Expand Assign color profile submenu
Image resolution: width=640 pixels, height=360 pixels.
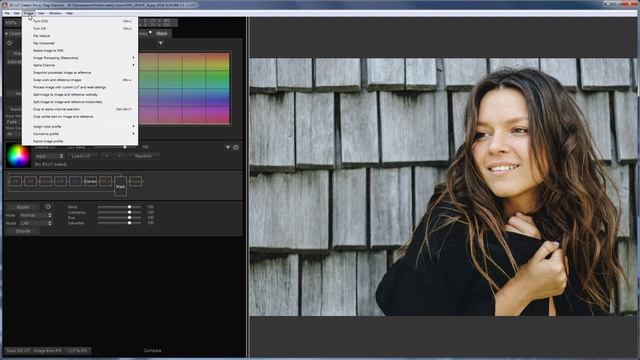click(x=80, y=127)
